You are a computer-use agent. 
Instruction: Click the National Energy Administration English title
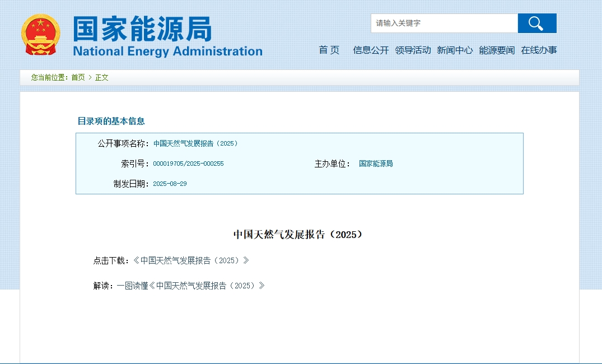click(168, 52)
